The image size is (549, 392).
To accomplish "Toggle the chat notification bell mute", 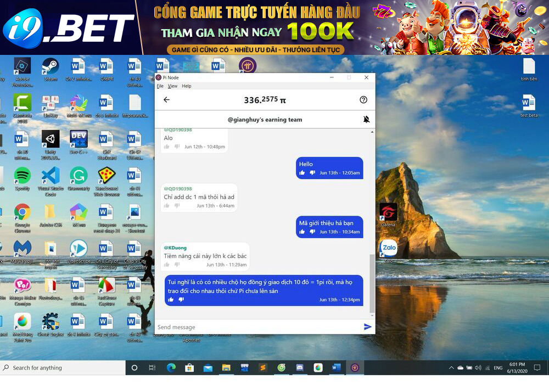I will (x=366, y=120).
